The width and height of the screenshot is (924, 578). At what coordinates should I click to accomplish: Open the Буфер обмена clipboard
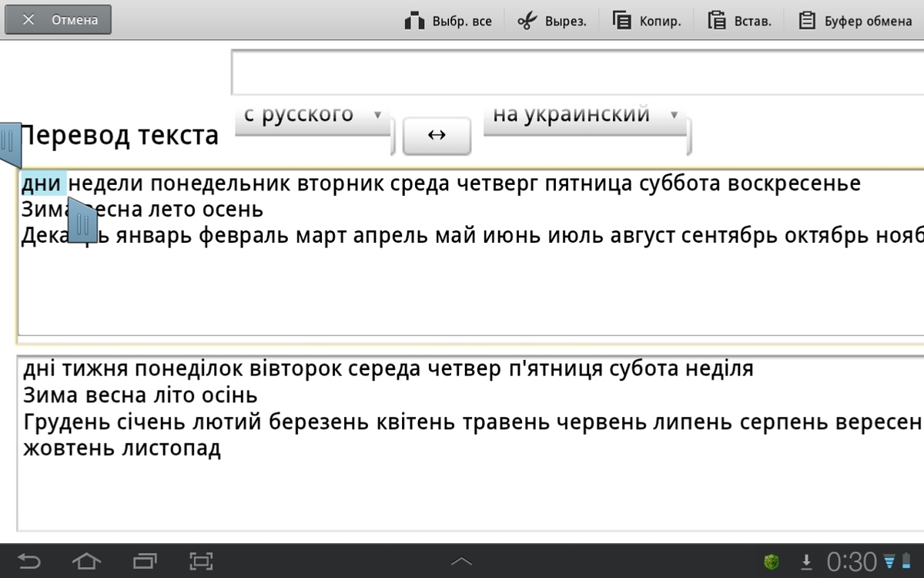point(855,21)
